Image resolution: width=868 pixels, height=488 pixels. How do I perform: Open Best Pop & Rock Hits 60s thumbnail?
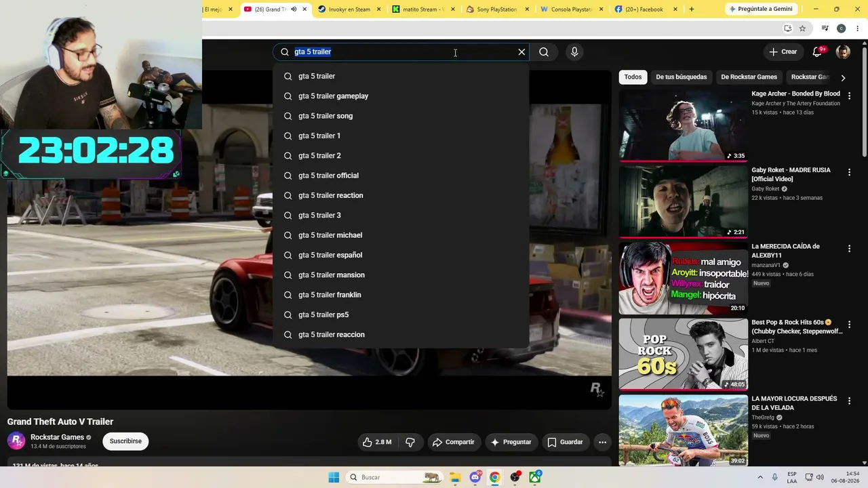683,354
